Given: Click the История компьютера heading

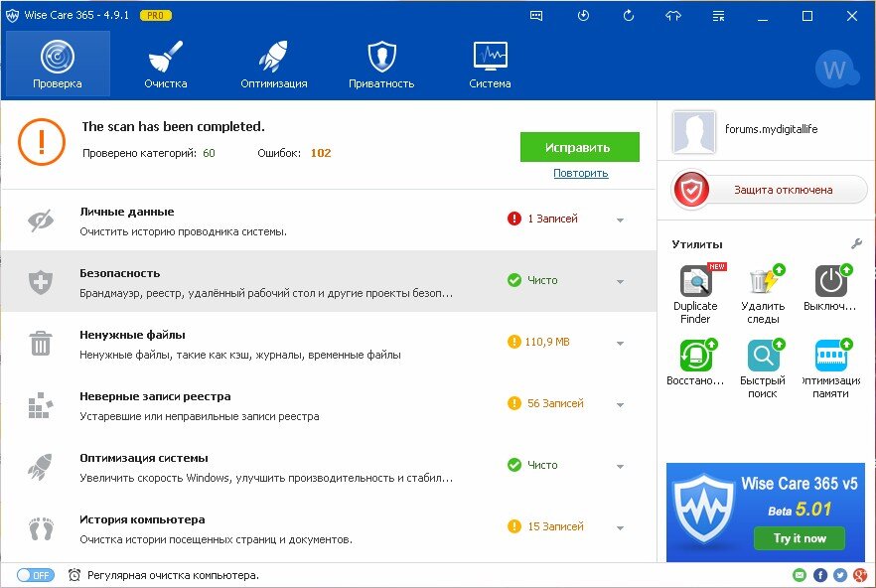Looking at the screenshot, I should (x=142, y=519).
